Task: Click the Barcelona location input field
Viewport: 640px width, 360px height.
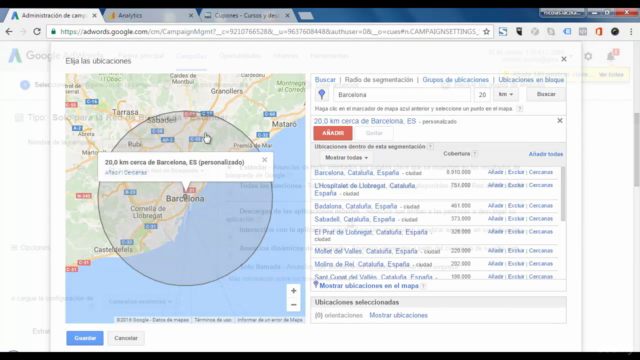Action: pos(402,95)
